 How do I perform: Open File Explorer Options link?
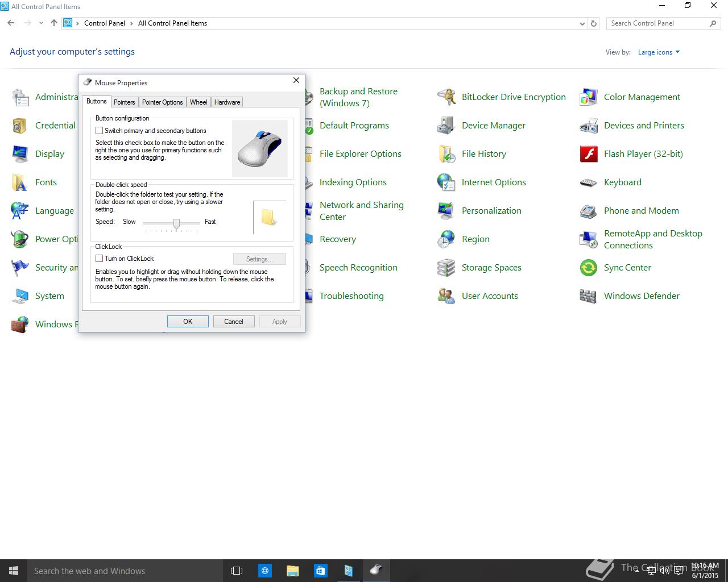(x=361, y=154)
